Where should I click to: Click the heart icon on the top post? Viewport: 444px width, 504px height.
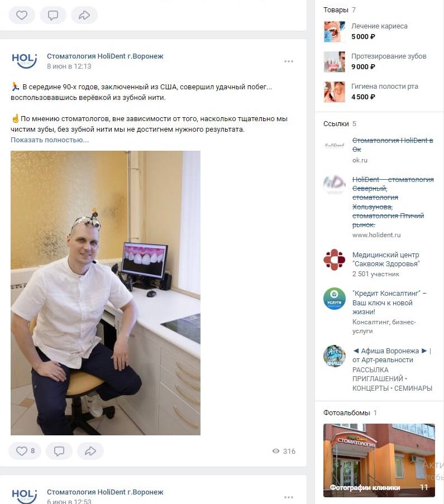[x=22, y=15]
